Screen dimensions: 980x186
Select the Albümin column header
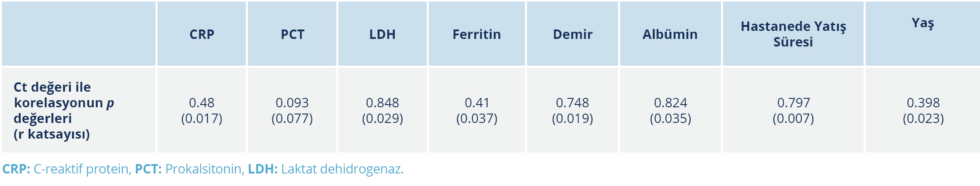pyautogui.click(x=670, y=34)
